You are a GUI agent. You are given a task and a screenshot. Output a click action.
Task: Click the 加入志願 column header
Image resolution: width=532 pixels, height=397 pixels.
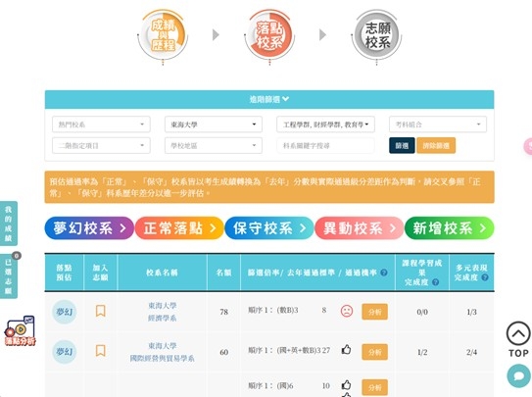coord(101,273)
